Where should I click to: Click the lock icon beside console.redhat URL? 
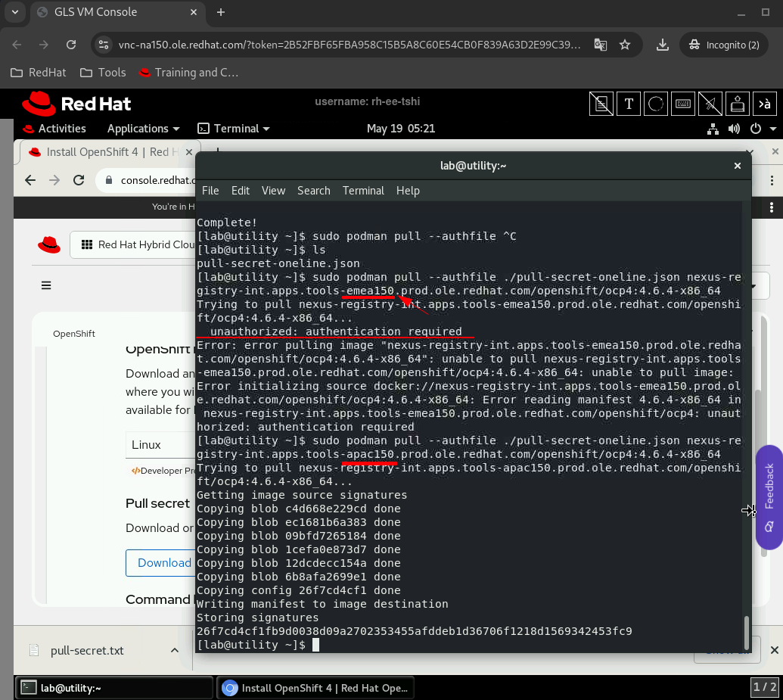(x=109, y=180)
